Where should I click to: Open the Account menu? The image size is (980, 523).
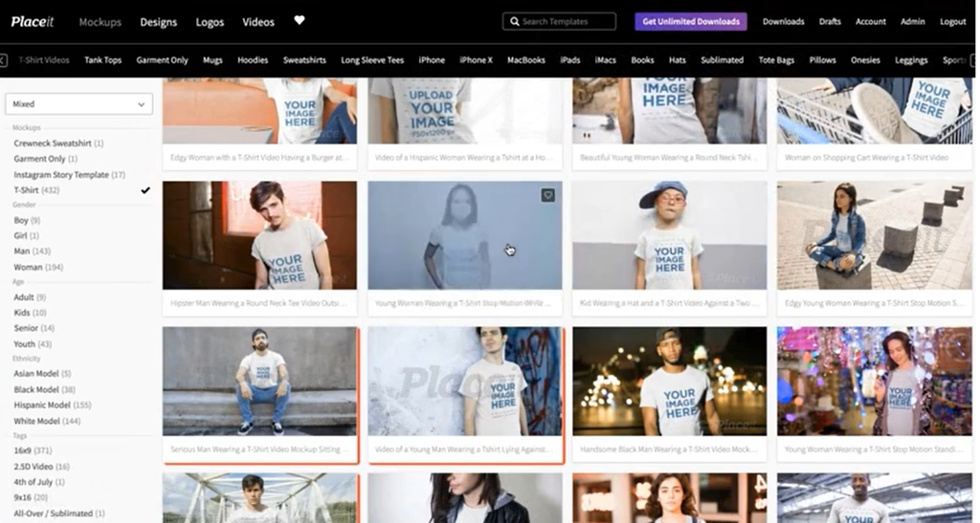(x=870, y=22)
